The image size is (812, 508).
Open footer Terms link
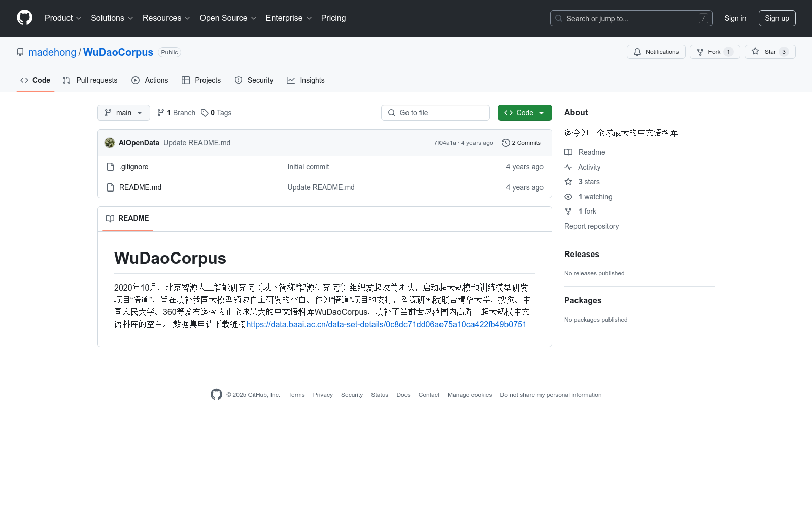click(296, 395)
